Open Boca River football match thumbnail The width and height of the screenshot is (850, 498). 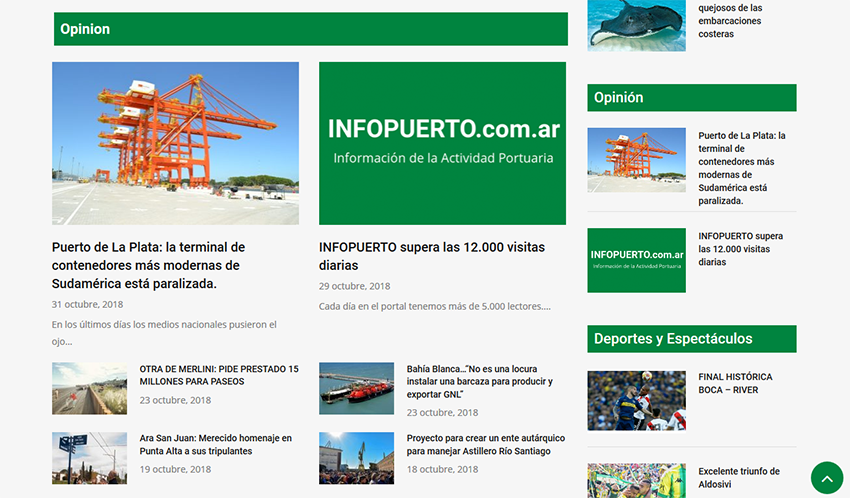(636, 401)
